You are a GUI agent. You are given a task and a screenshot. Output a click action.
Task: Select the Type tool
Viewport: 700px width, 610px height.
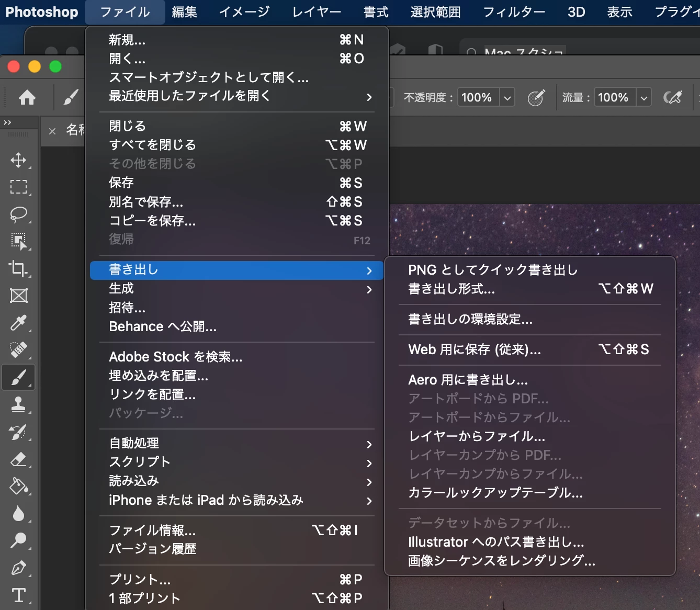coord(18,595)
